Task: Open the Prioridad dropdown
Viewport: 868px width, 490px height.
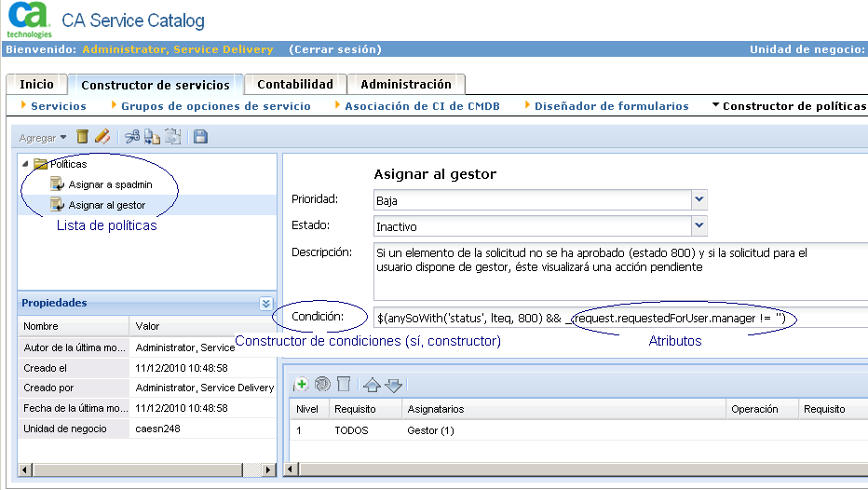Action: click(x=699, y=199)
